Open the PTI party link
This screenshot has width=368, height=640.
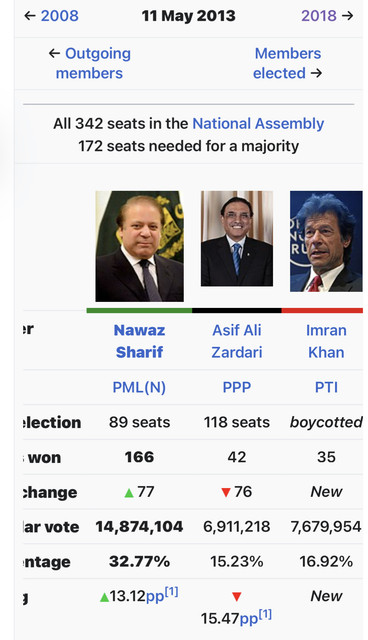[x=326, y=387]
